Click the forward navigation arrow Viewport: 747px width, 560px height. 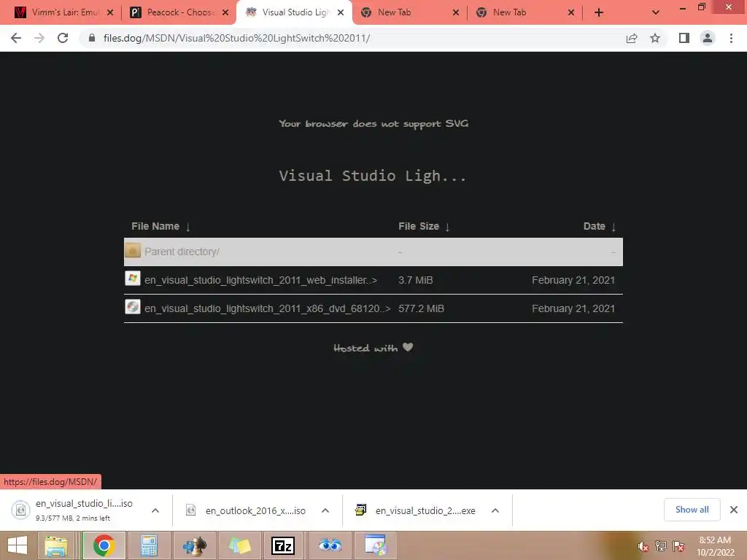(x=39, y=38)
